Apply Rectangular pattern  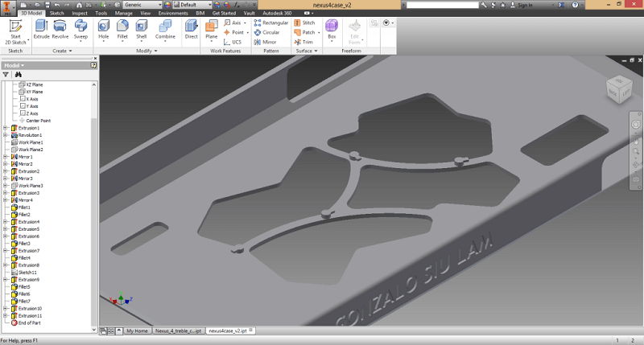[x=271, y=23]
